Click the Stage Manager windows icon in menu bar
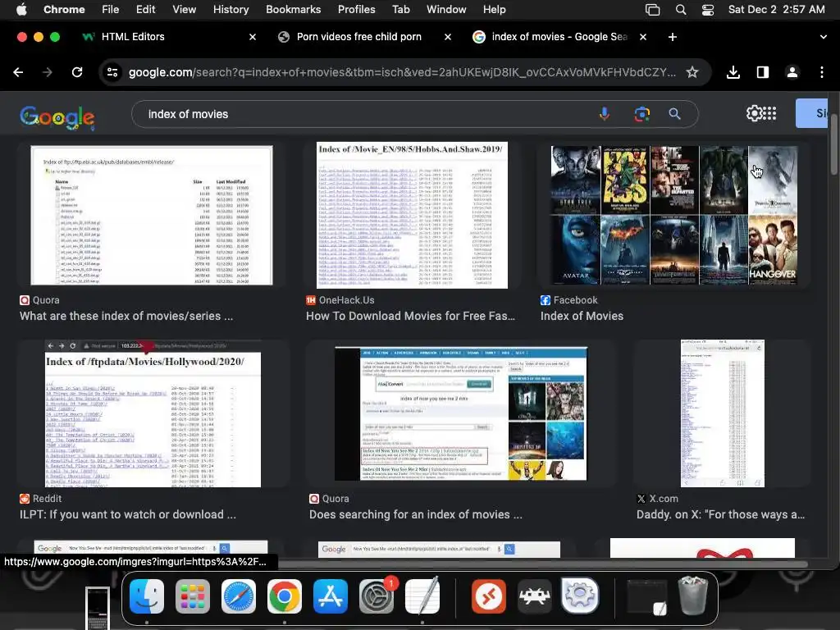The height and width of the screenshot is (630, 840). pos(652,9)
